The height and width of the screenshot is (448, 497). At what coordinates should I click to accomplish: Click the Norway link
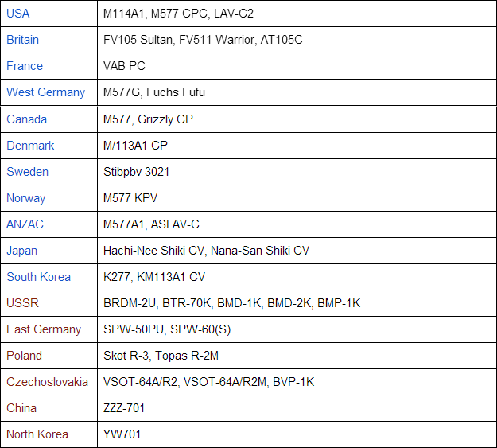pos(26,198)
